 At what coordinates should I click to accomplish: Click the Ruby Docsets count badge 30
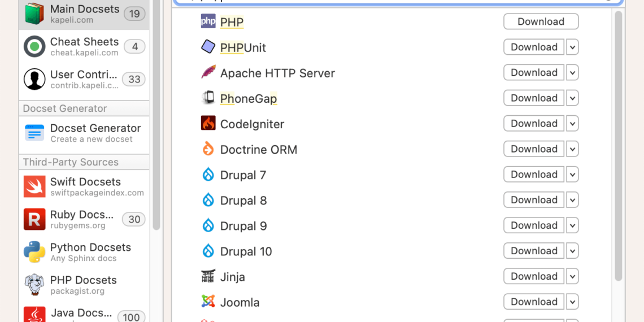[x=134, y=219]
